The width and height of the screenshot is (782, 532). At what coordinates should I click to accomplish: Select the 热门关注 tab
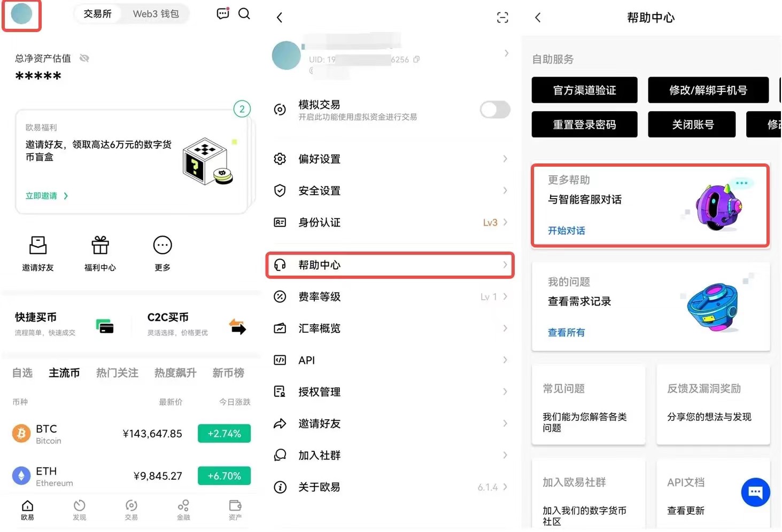tap(117, 373)
